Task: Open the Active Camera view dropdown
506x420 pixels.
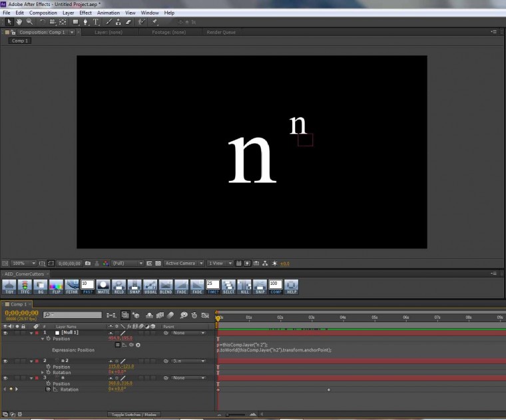Action: 182,264
